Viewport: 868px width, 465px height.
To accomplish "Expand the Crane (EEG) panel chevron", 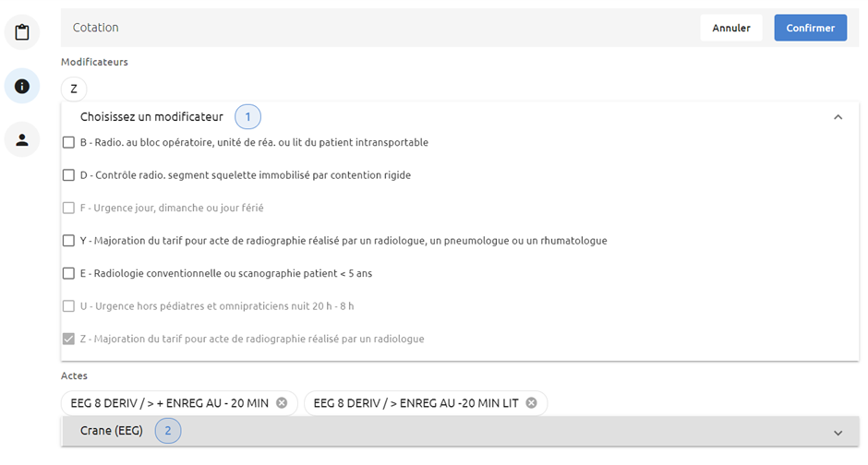I will (838, 433).
